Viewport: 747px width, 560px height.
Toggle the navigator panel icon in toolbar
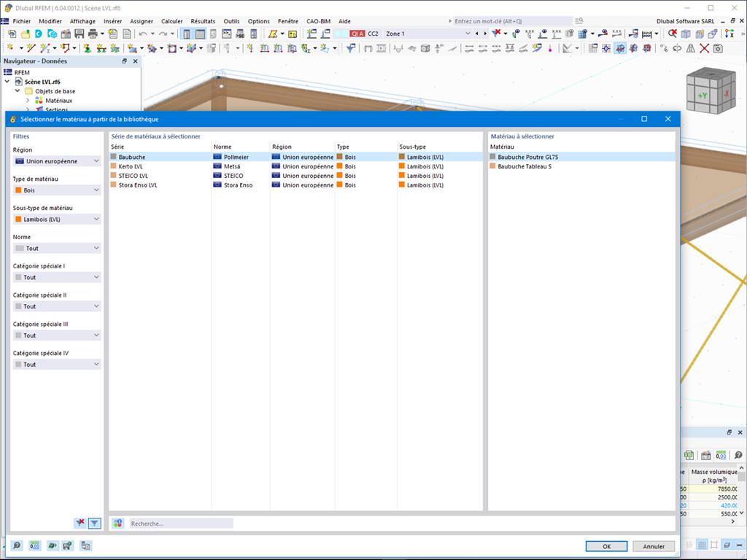187,34
